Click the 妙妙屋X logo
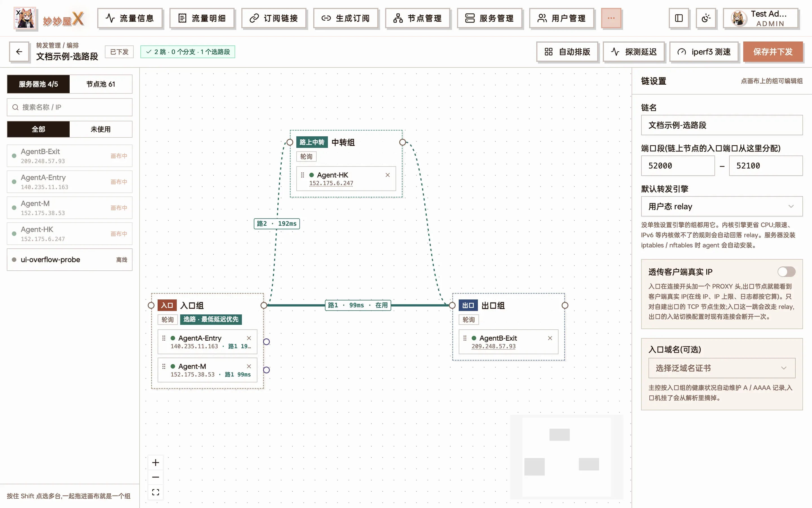Screen dimensions: 812x508 [x=49, y=18]
